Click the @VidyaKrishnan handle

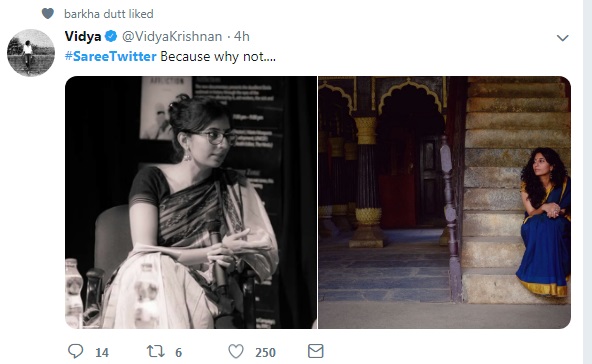tap(172, 36)
